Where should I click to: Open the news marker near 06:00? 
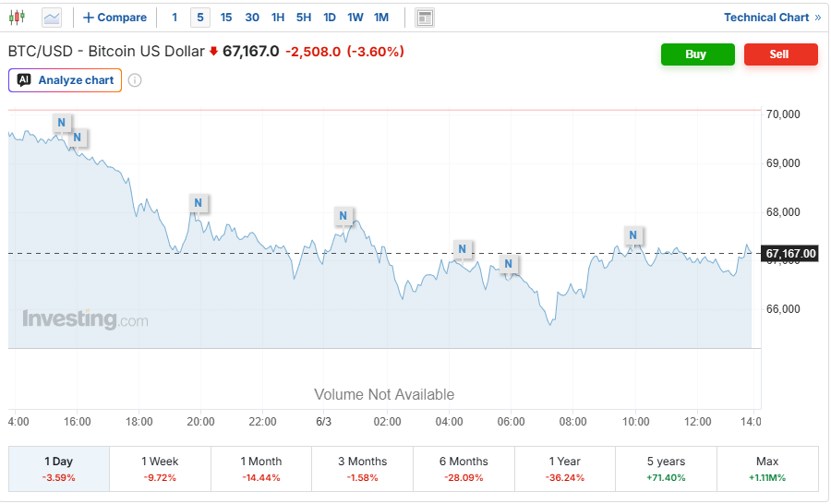click(x=508, y=264)
